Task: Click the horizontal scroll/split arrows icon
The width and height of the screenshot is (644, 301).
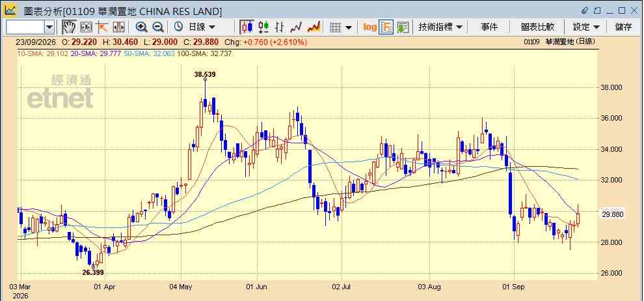Action: pyautogui.click(x=118, y=27)
